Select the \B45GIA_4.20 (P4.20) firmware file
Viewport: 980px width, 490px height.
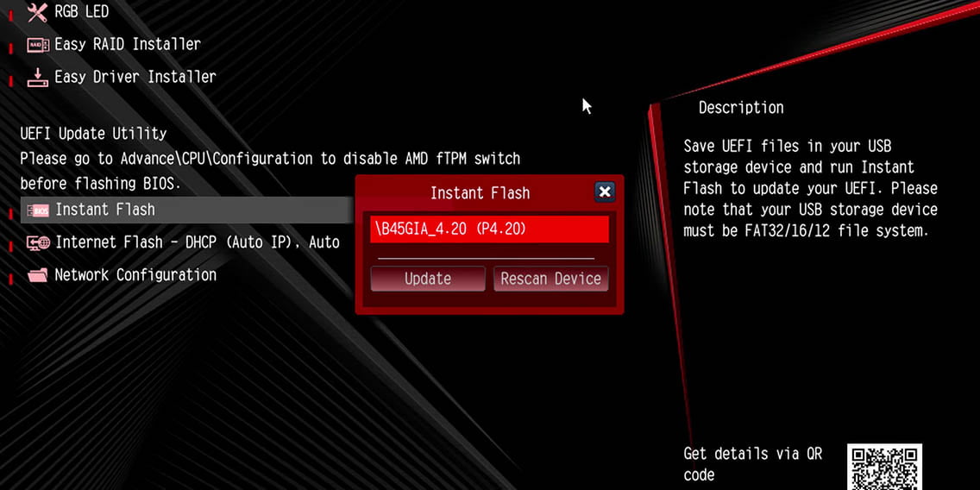click(489, 229)
